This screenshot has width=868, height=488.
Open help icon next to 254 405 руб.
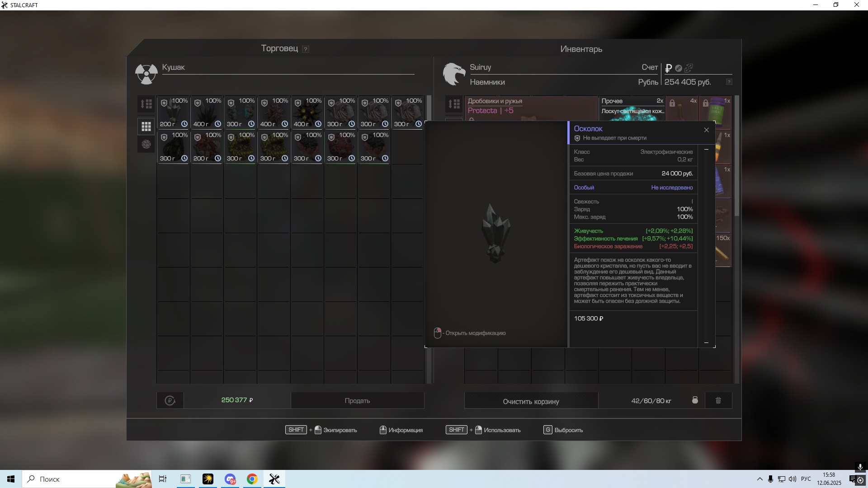pos(729,82)
